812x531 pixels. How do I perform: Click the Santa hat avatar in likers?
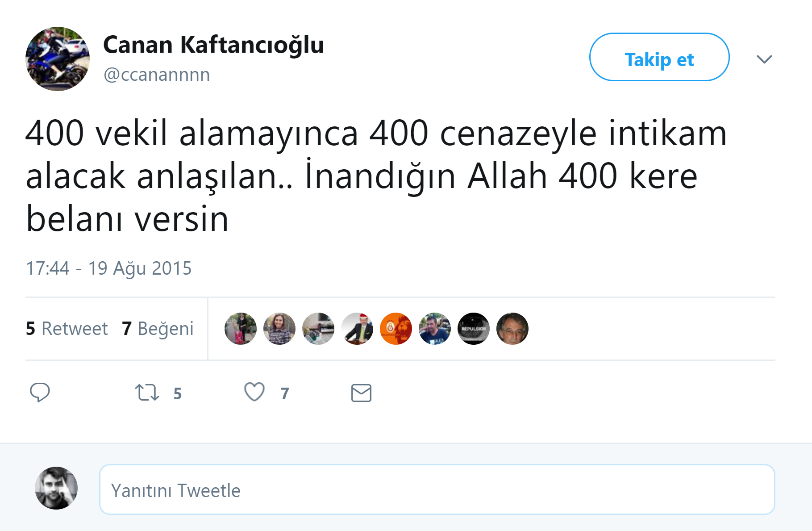[x=357, y=329]
